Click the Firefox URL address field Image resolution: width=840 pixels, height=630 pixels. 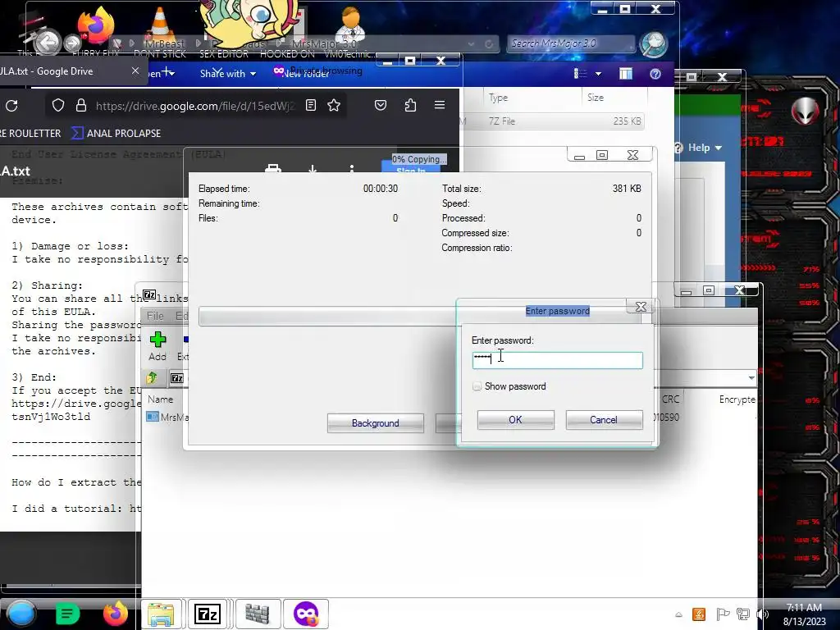(195, 106)
